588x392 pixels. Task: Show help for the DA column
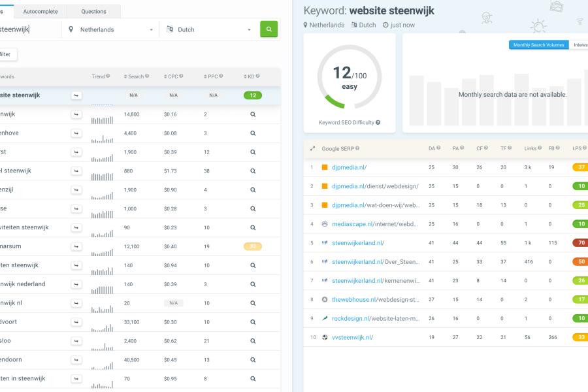pos(438,148)
